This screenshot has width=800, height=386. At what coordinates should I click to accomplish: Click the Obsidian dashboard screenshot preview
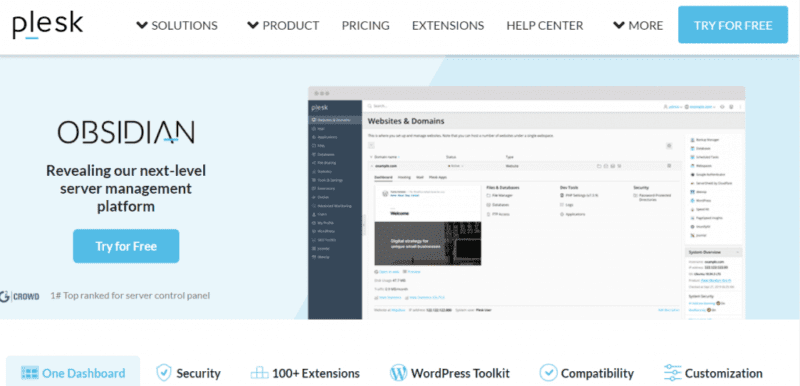pyautogui.click(x=526, y=203)
